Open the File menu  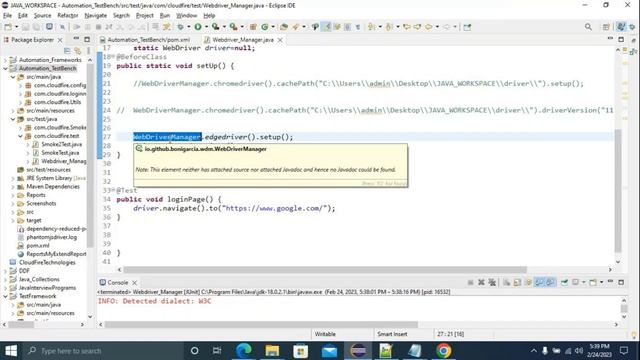[7, 16]
